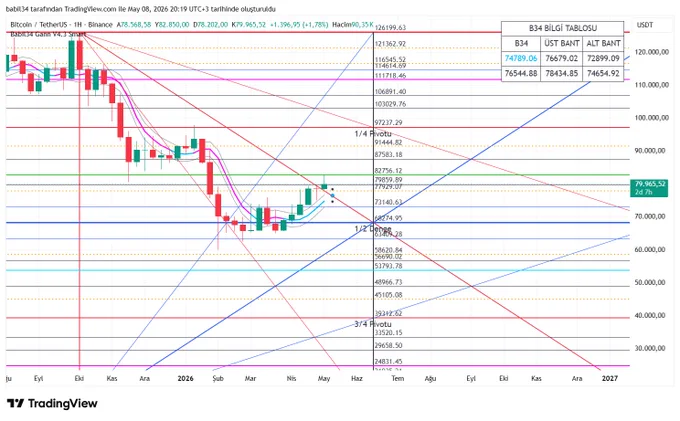Click the Gann level 87583.18
This screenshot has height=421, width=680.
coord(389,154)
